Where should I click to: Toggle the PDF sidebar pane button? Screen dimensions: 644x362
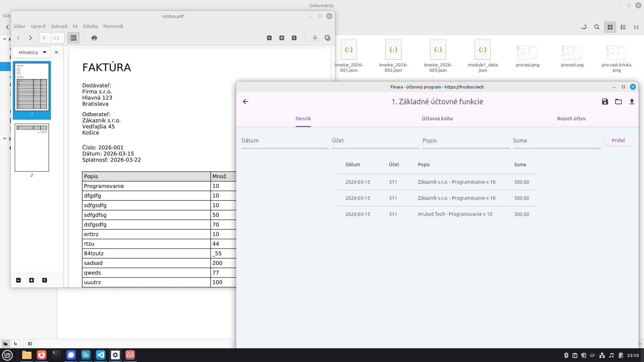click(73, 38)
